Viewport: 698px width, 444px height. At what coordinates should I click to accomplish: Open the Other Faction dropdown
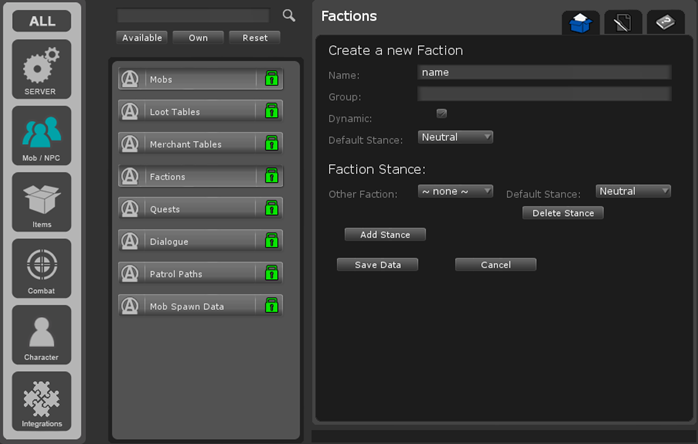point(455,191)
